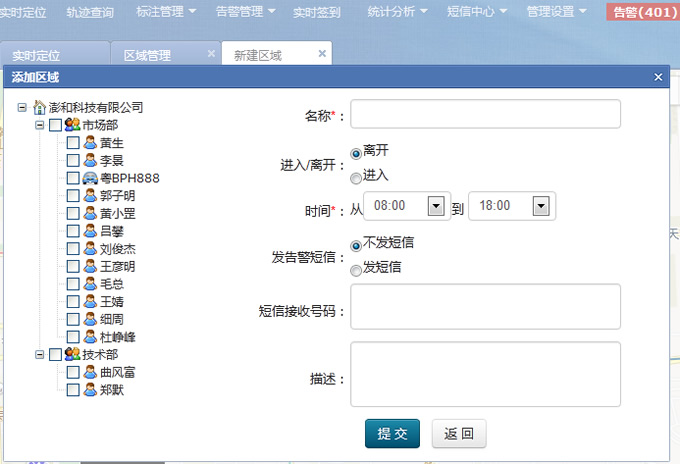The width and height of the screenshot is (680, 464).
Task: Choose the 发短信 radio button
Action: (356, 269)
